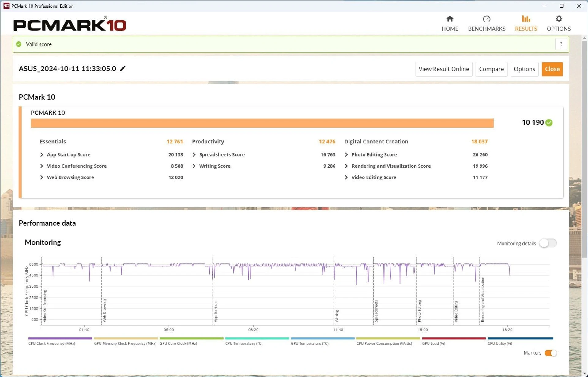Click the overall score 10 190
Image resolution: width=588 pixels, height=377 pixels.
point(533,123)
